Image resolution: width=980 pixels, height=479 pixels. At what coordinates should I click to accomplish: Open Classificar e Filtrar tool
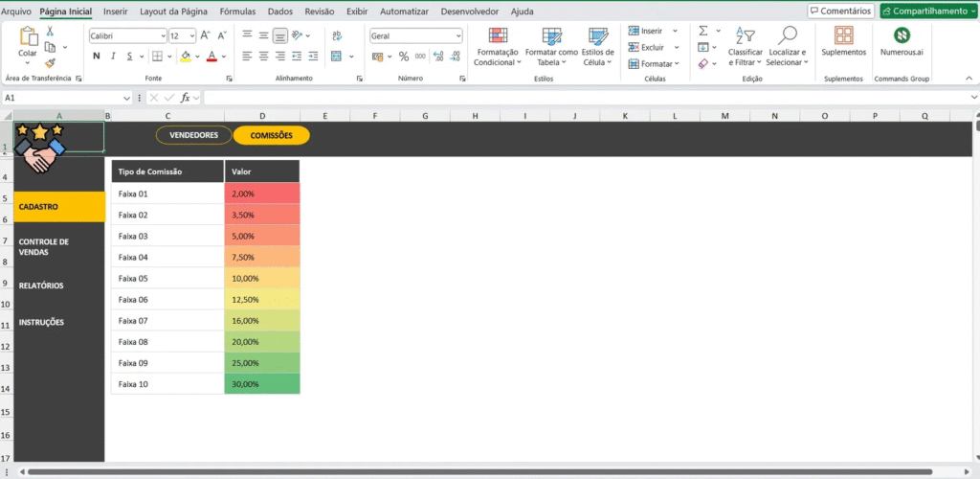click(745, 46)
